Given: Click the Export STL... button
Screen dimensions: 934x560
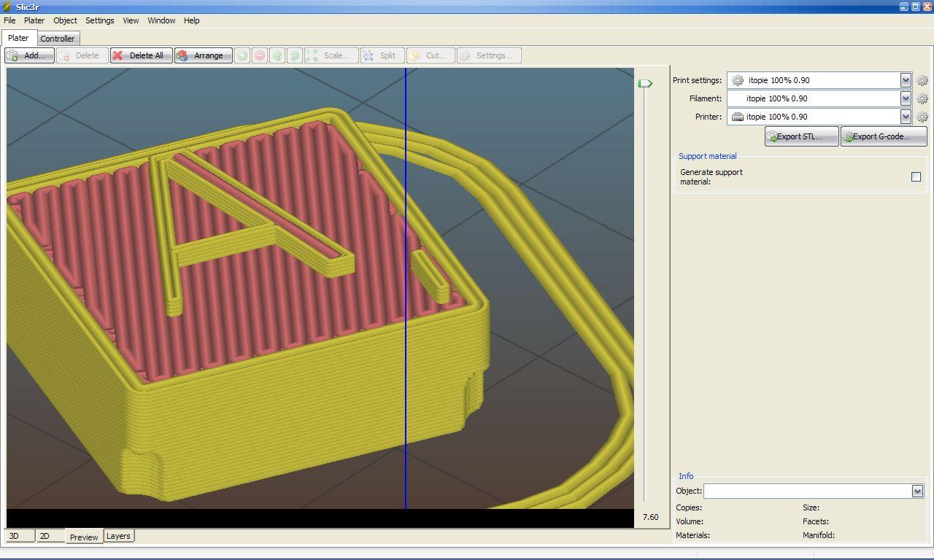Looking at the screenshot, I should point(801,136).
